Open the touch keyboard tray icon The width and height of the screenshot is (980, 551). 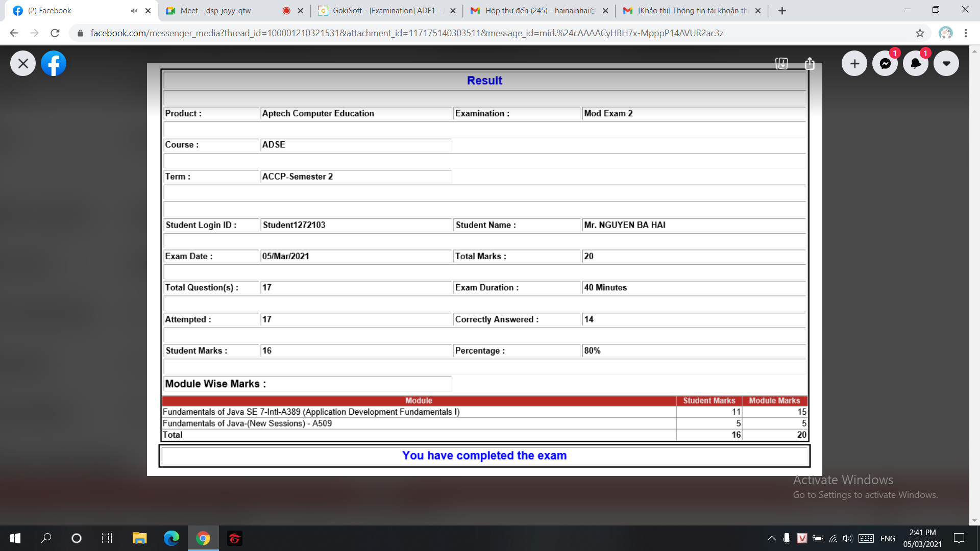[866, 538]
